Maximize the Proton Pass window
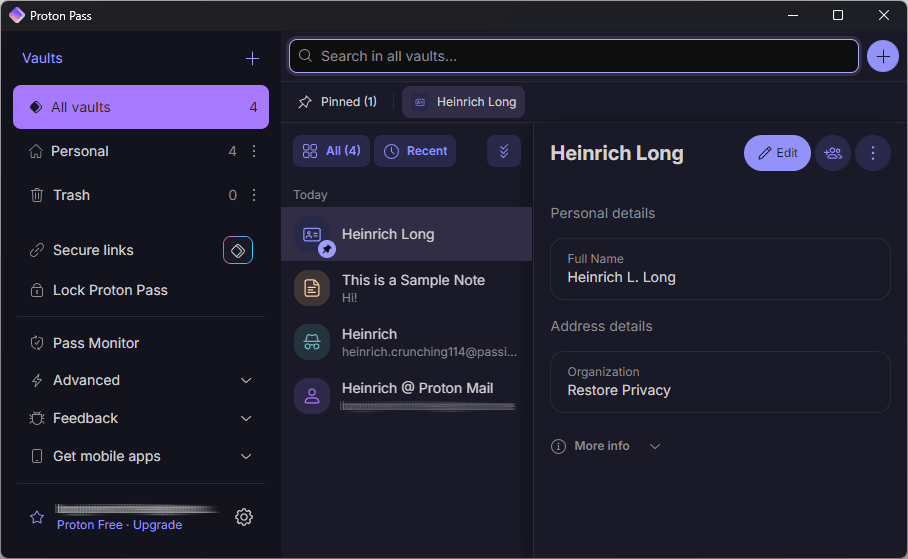This screenshot has height=559, width=908. [x=837, y=16]
